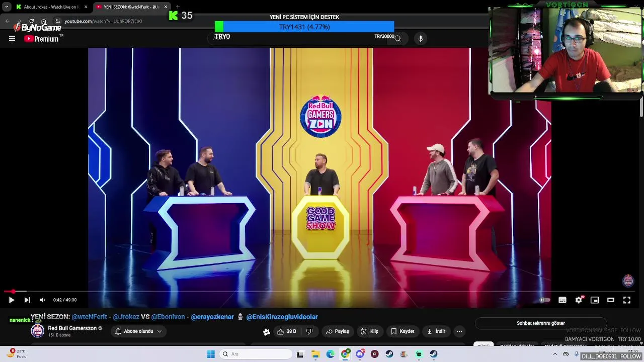The image size is (644, 362).
Task: Open the @wtcNFerit mention link
Action: coord(90,317)
